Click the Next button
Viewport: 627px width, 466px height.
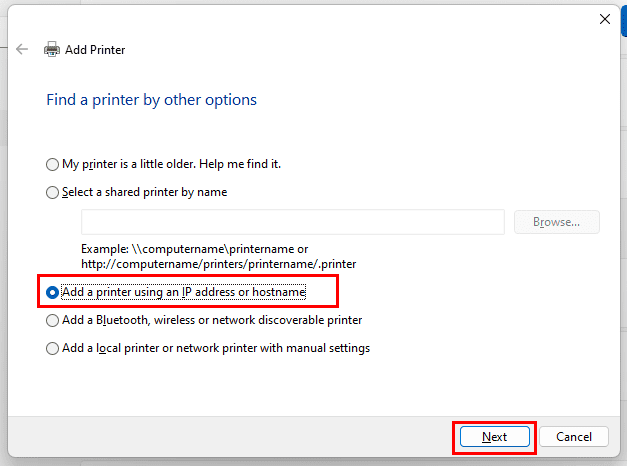tap(494, 437)
